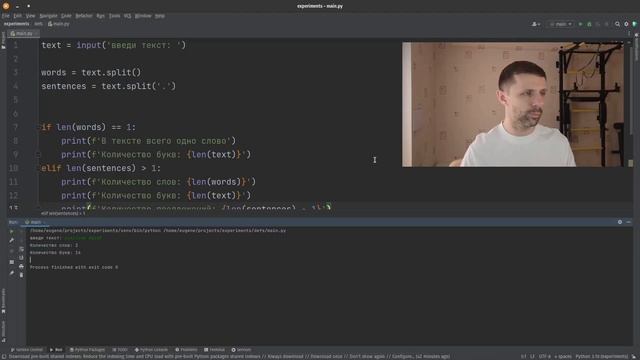640x360 pixels.
Task: Click the shared indexes notification in status bar
Action: tap(229, 357)
